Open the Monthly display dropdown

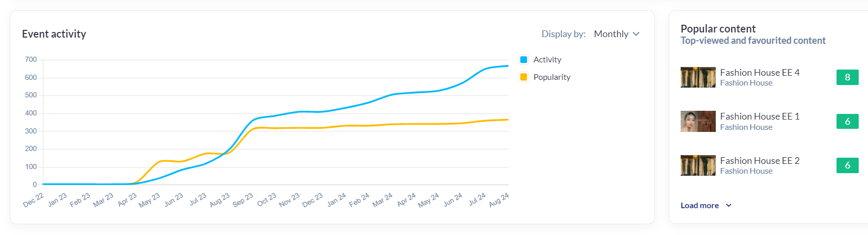click(x=611, y=34)
